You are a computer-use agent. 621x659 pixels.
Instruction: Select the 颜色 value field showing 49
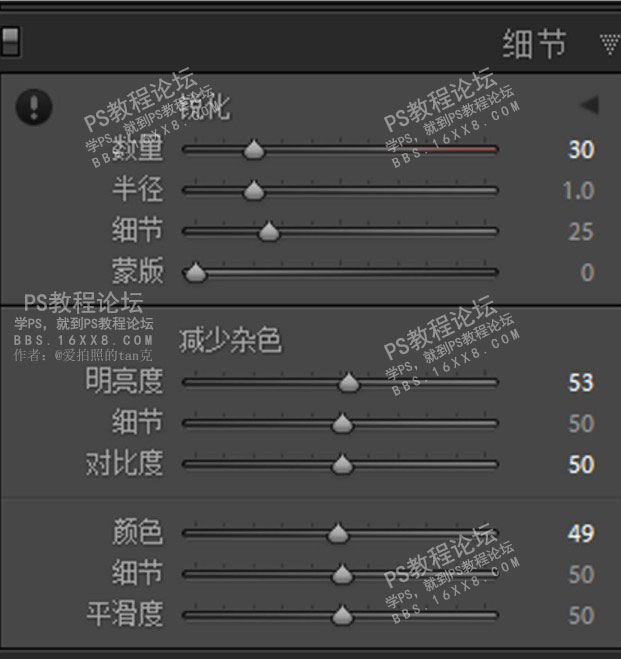coord(581,534)
